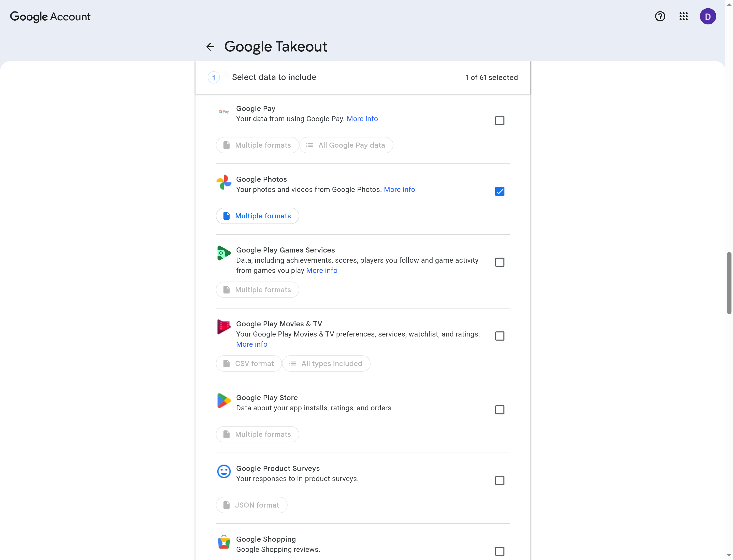
Task: Open More info link for Google Pay
Action: pyautogui.click(x=362, y=119)
